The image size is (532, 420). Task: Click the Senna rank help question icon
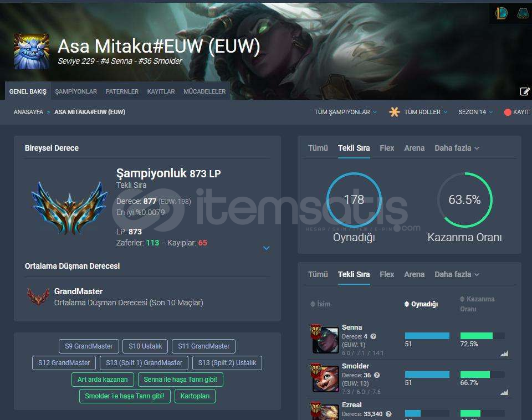click(x=373, y=336)
